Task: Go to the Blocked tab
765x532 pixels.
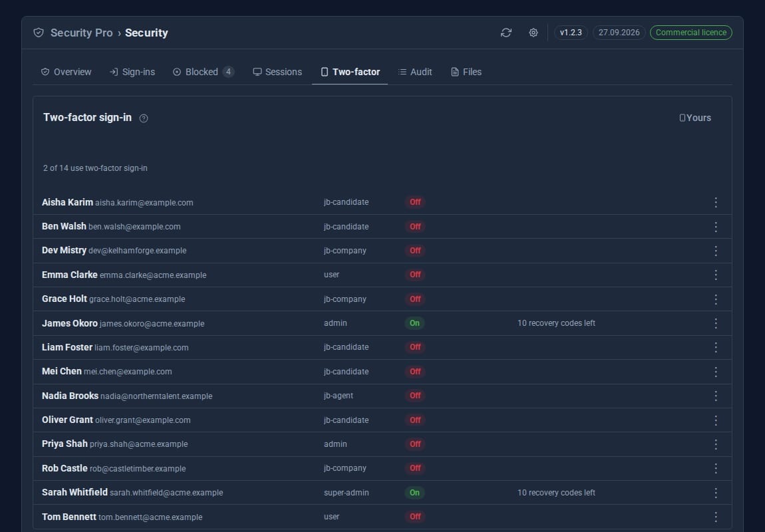Action: [203, 72]
